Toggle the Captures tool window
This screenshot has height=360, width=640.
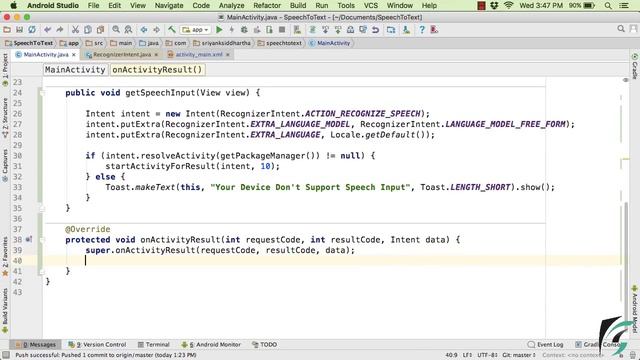5,165
